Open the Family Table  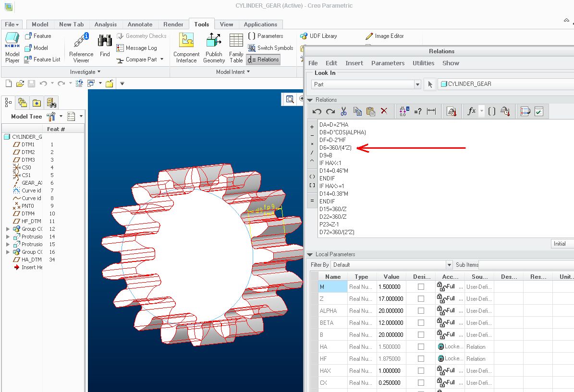click(x=236, y=48)
